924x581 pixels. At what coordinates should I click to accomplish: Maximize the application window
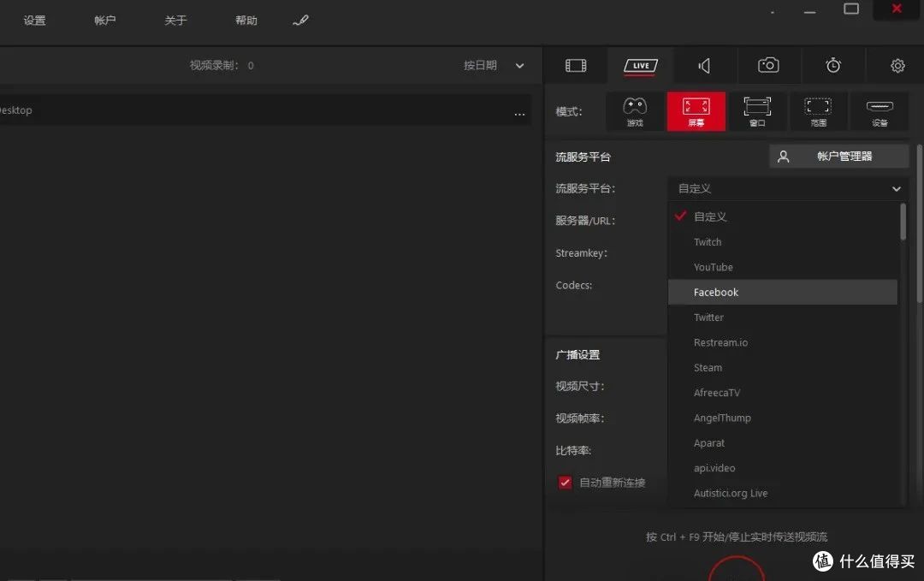(x=851, y=9)
